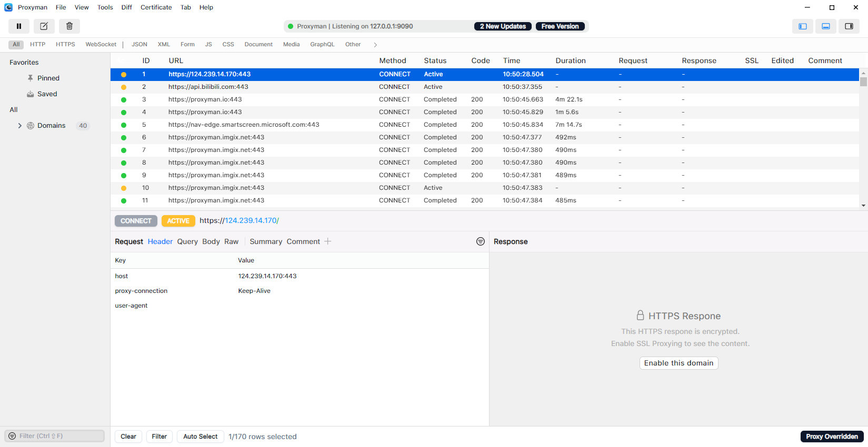Sort by Duration column header
868x447 pixels.
click(571, 60)
